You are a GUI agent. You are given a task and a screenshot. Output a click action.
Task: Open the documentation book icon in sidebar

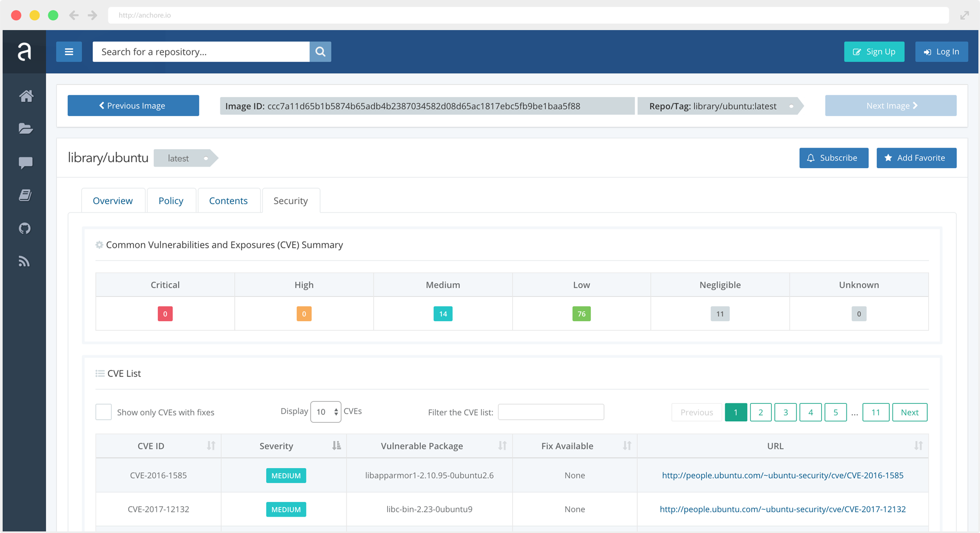[25, 195]
